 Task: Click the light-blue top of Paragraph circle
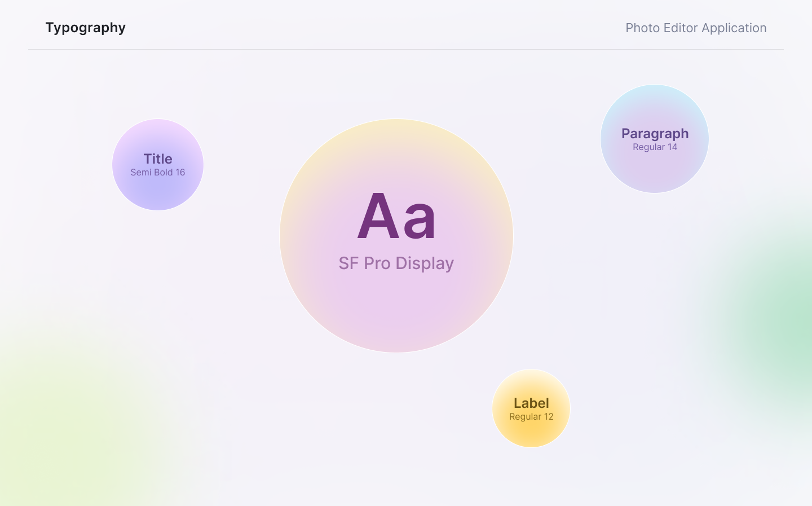[655, 95]
